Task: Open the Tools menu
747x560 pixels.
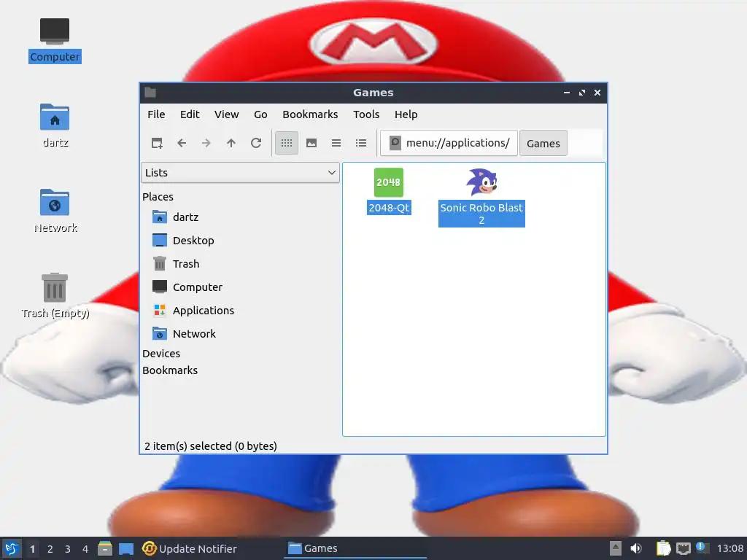Action: [366, 114]
